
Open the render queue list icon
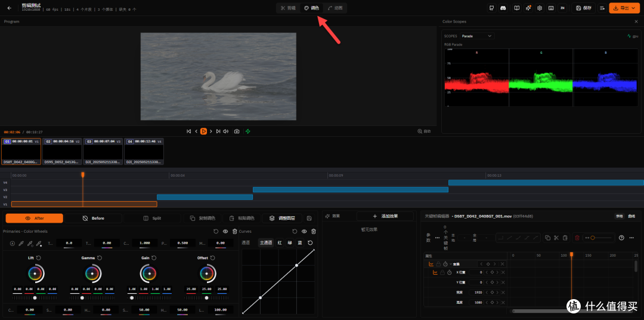(602, 8)
